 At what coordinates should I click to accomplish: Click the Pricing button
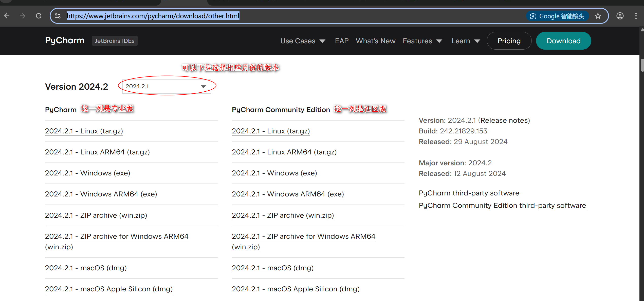(x=509, y=41)
